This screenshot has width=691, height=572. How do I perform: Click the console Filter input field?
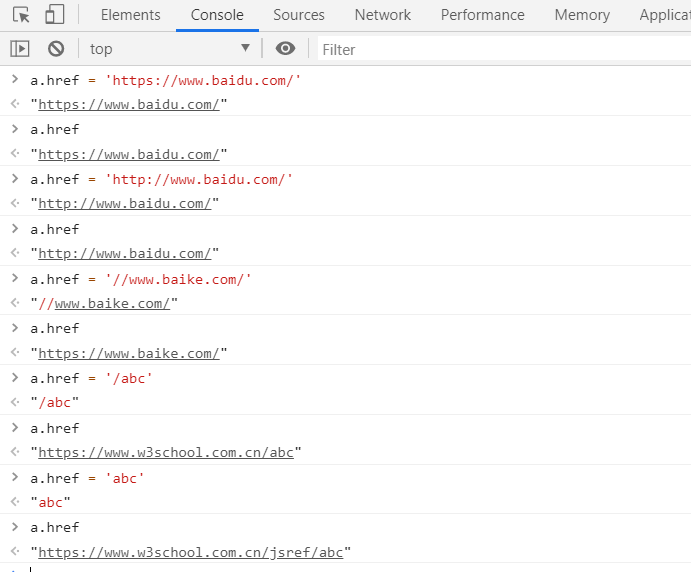(x=500, y=49)
